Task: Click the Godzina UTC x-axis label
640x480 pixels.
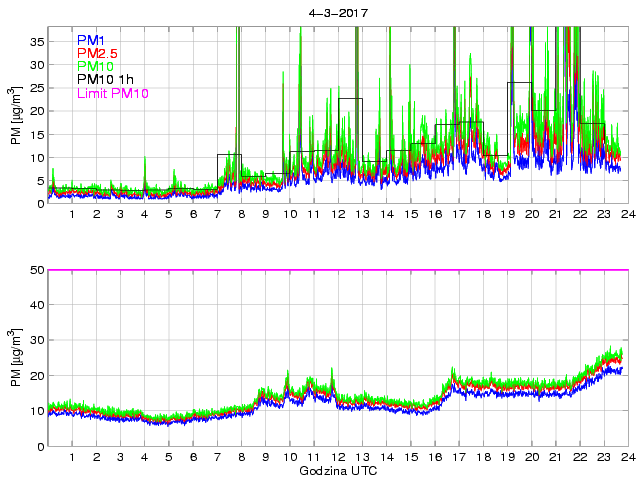Action: (x=338, y=470)
